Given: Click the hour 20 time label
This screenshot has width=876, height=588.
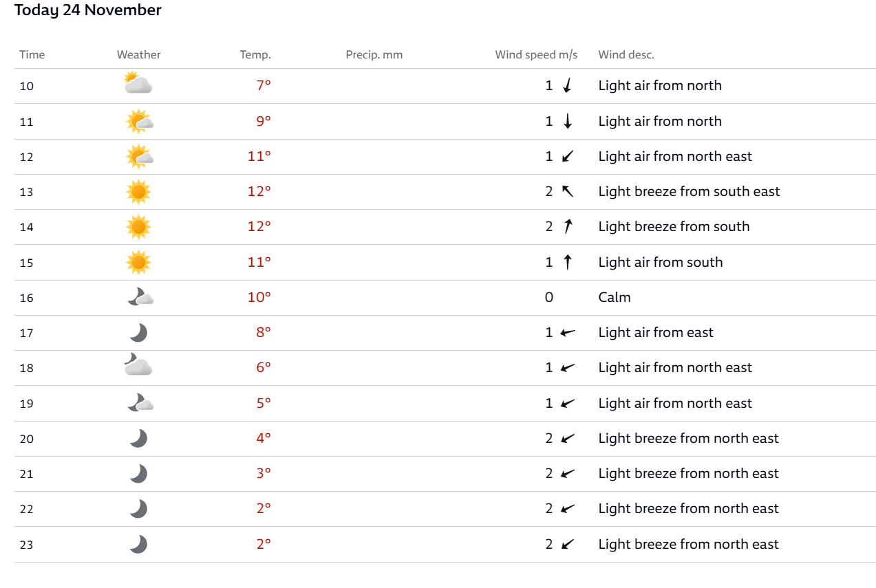Looking at the screenshot, I should [x=26, y=439].
